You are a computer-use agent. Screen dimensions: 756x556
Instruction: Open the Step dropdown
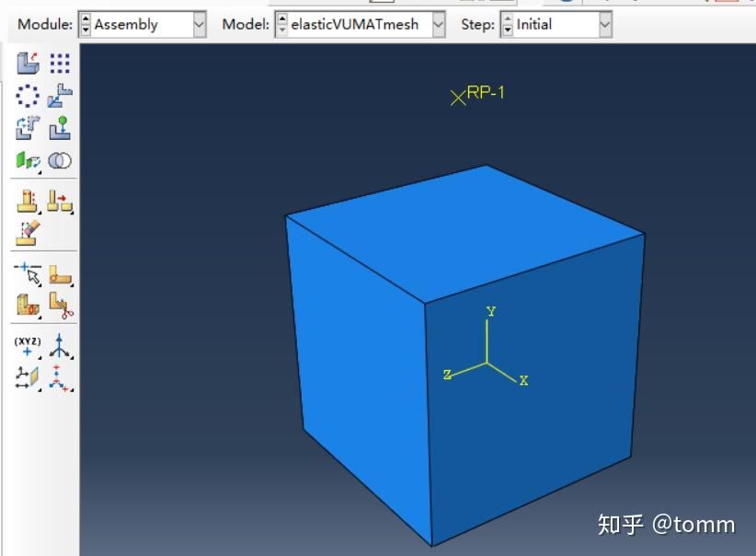tap(603, 25)
